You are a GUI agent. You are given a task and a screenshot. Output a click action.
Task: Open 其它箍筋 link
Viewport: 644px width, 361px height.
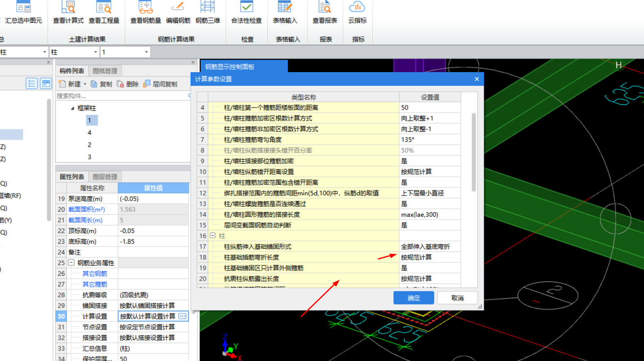(95, 284)
